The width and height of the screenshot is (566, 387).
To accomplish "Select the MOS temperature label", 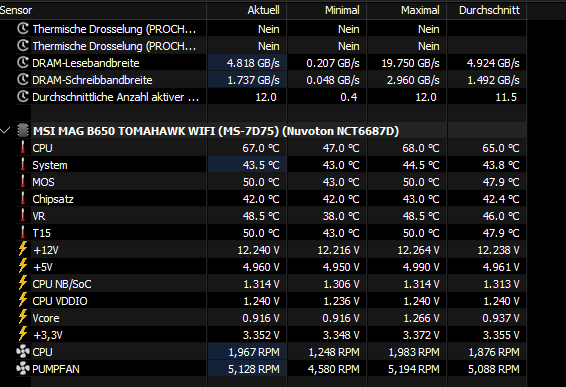I will (x=43, y=182).
